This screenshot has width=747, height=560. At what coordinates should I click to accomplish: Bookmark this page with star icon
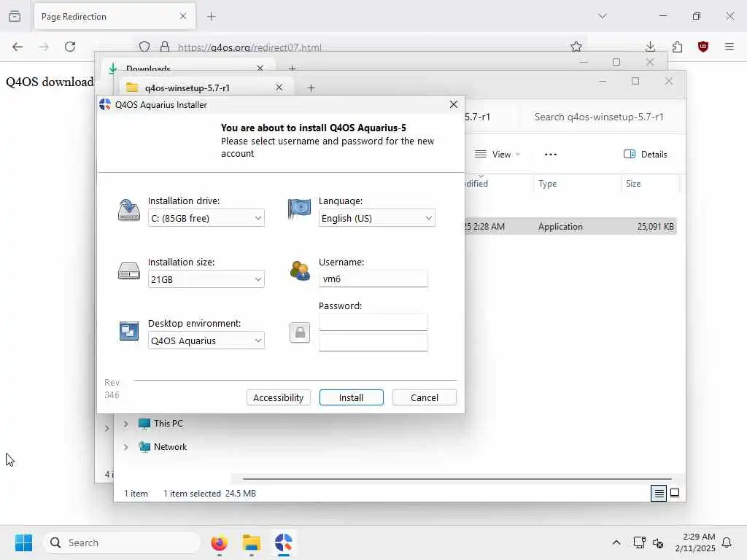[576, 47]
